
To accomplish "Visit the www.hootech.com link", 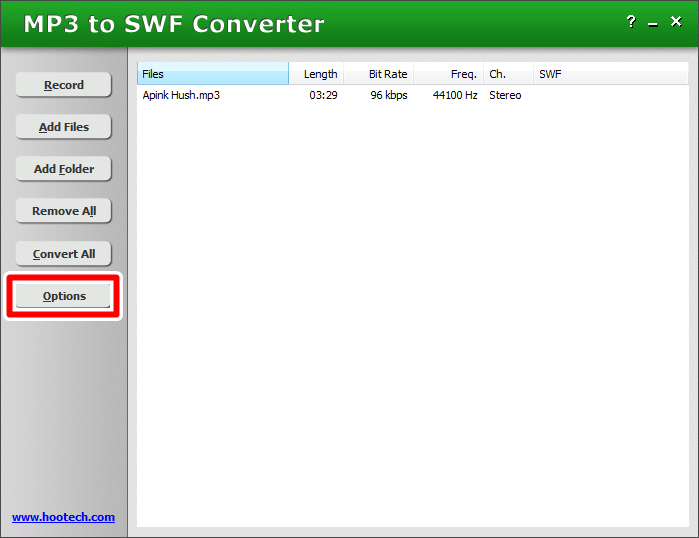I will click(63, 517).
